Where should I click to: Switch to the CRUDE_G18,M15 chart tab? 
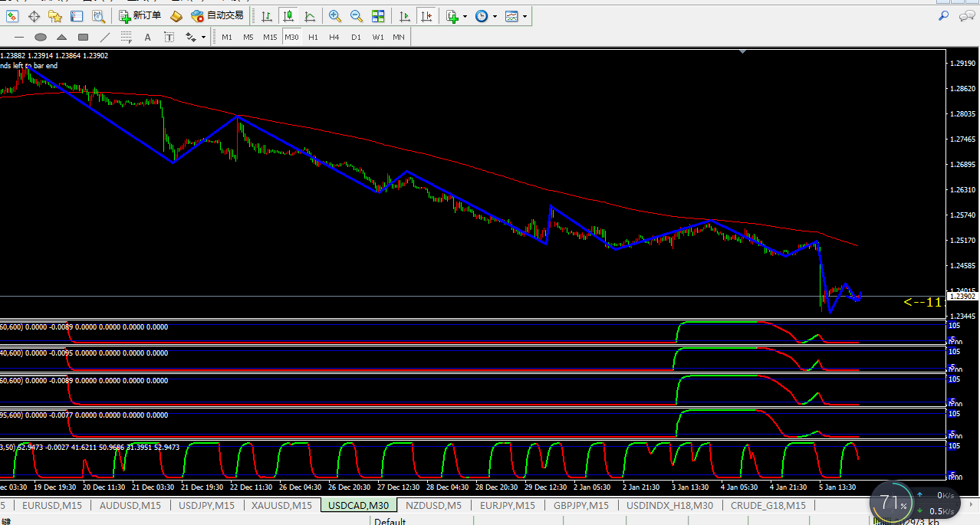[x=768, y=505]
